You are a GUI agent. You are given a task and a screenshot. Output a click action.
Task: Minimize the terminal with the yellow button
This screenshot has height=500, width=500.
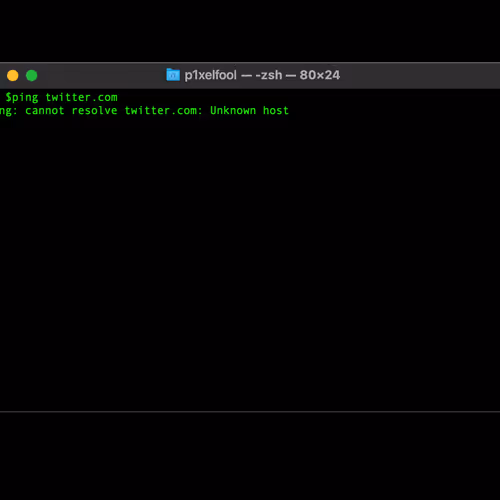point(13,76)
